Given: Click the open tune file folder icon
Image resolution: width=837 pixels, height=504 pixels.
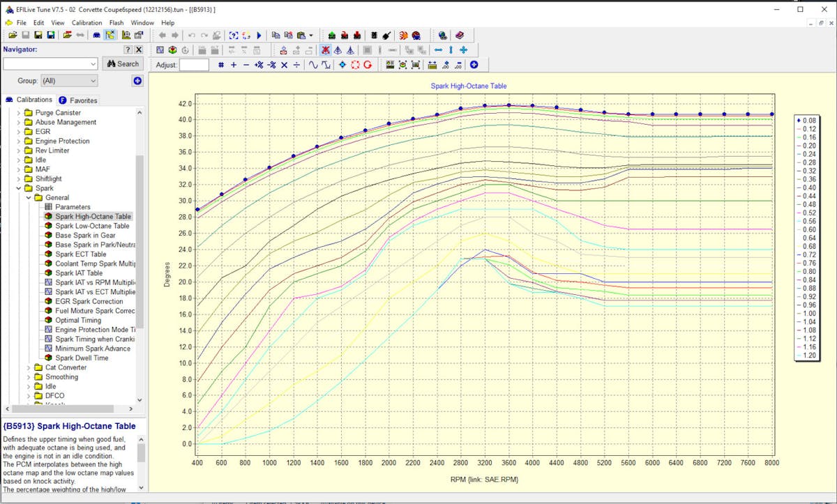Looking at the screenshot, I should coord(13,35).
